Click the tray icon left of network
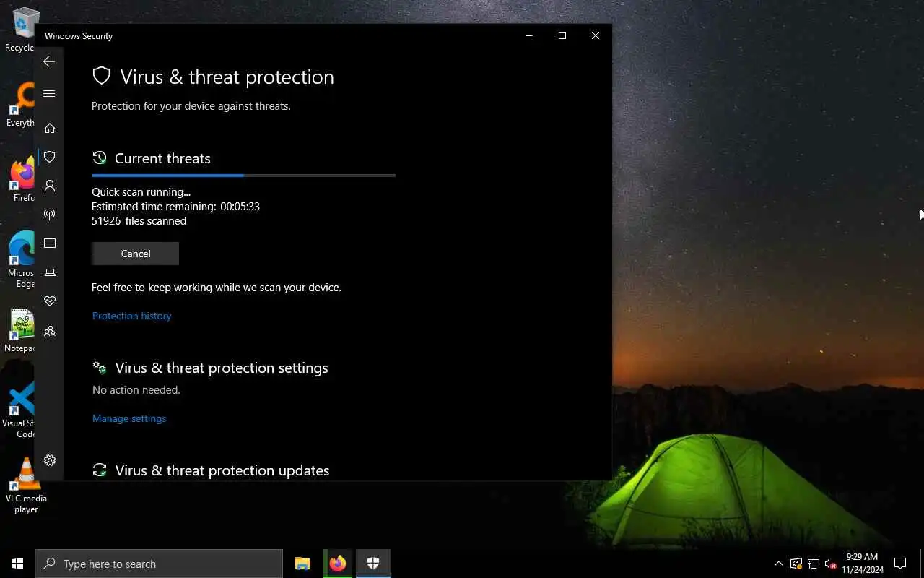 tap(796, 564)
